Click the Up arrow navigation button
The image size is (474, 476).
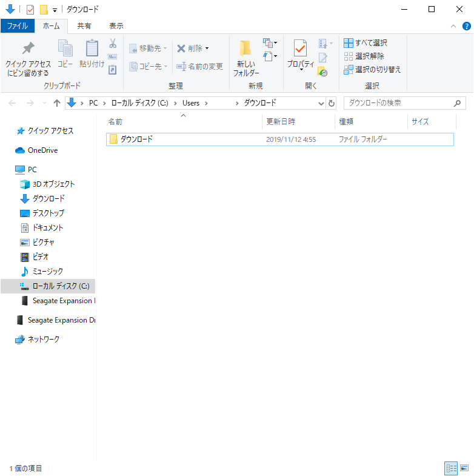(x=57, y=103)
